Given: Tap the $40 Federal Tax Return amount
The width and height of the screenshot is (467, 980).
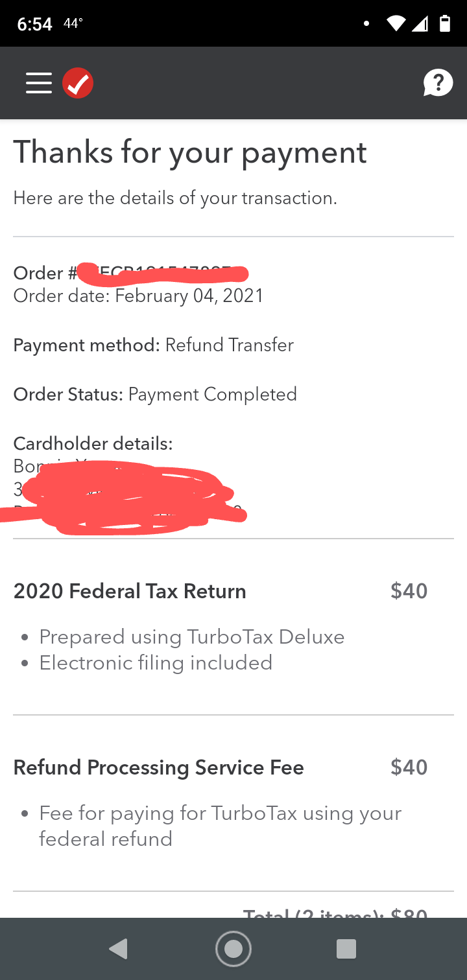Looking at the screenshot, I should point(409,590).
